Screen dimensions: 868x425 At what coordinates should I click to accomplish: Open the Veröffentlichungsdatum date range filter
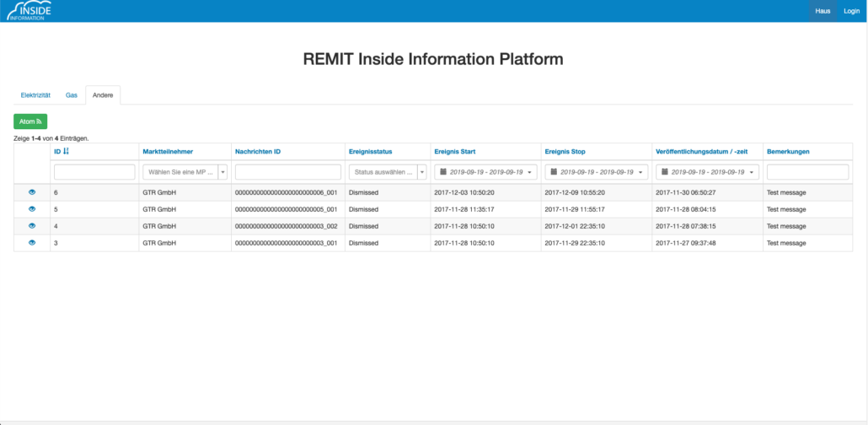[x=707, y=172]
